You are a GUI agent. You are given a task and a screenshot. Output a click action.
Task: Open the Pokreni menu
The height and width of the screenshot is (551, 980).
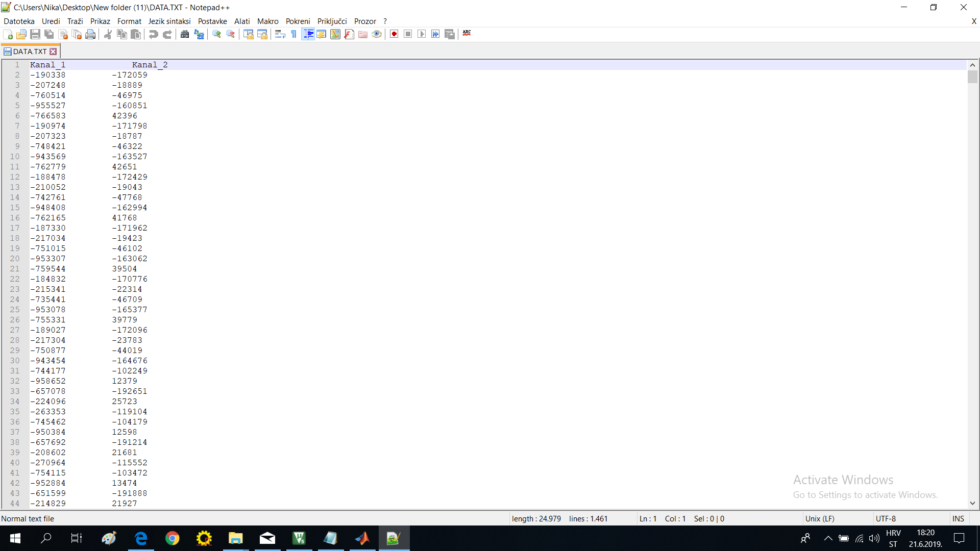(x=298, y=21)
